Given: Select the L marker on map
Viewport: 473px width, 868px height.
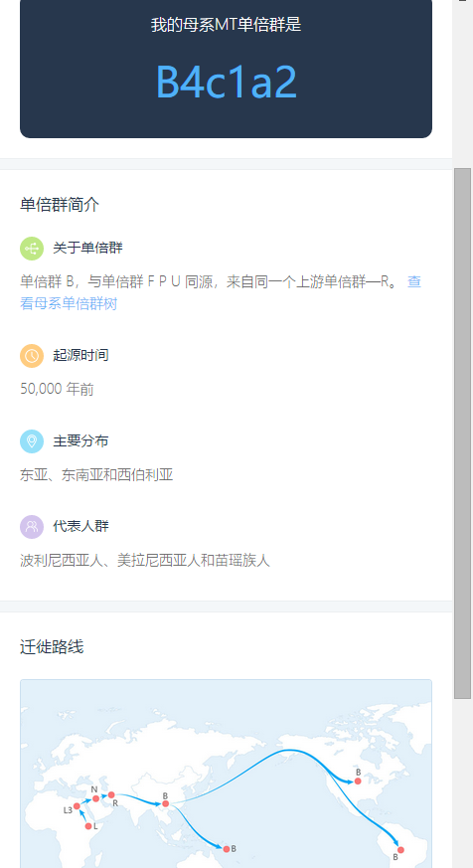Looking at the screenshot, I should tap(88, 826).
